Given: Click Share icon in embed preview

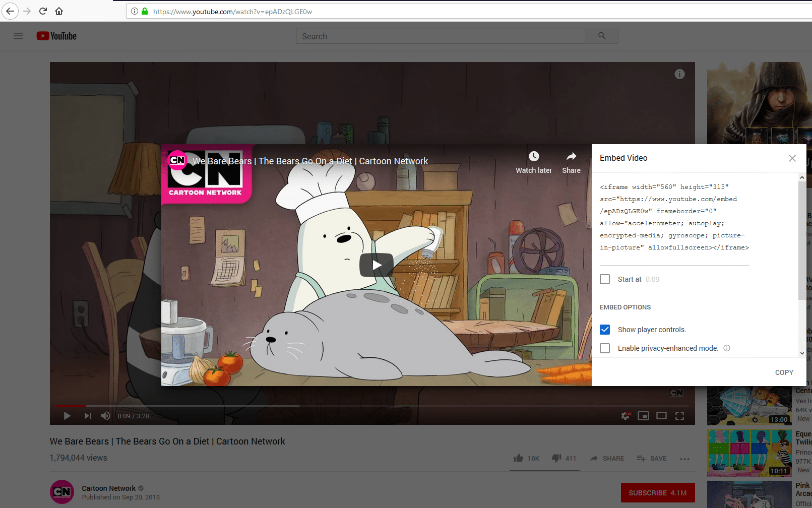Looking at the screenshot, I should tap(571, 163).
